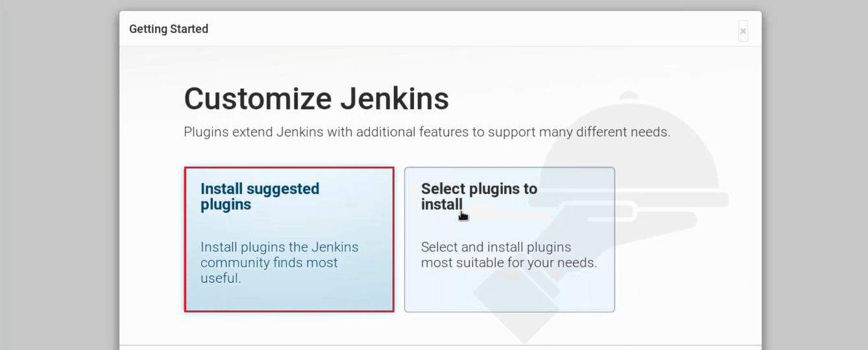The height and width of the screenshot is (350, 868).
Task: Choose the Select plugins to install card
Action: (509, 239)
